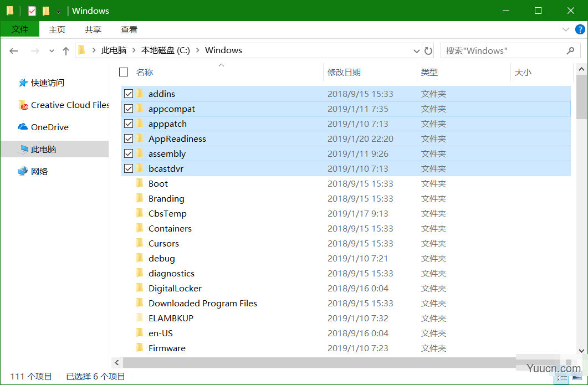Expand chevron after 本地磁盘 (C:) in address bar
This screenshot has height=385, width=588.
coord(198,50)
